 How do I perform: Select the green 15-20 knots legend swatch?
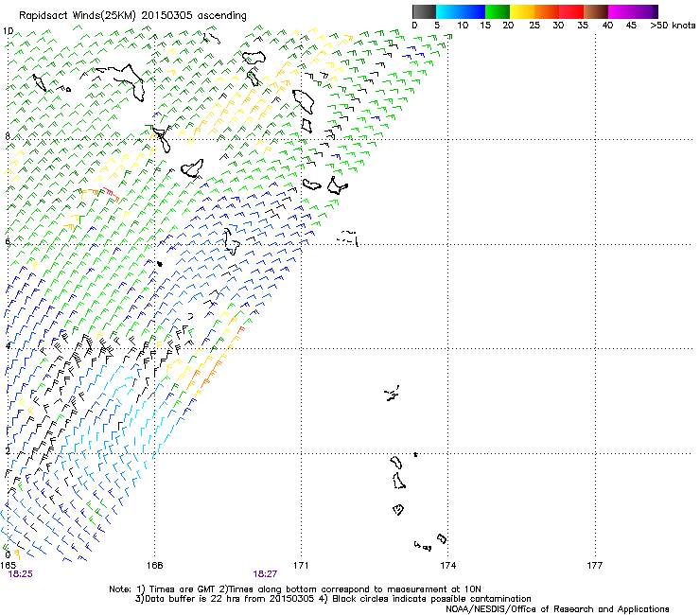(498, 11)
